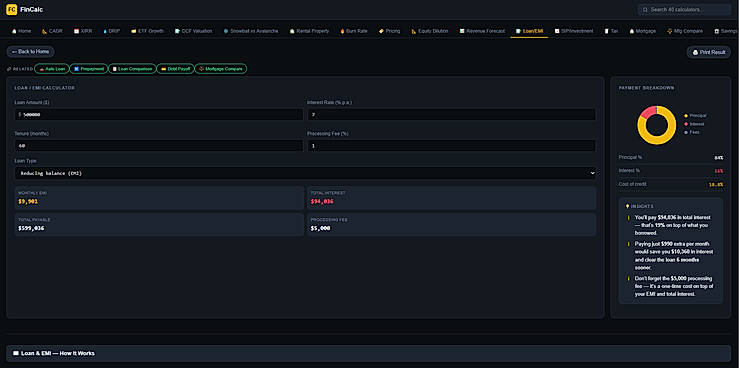Click the Print Result button
The image size is (739, 368).
[x=708, y=52]
